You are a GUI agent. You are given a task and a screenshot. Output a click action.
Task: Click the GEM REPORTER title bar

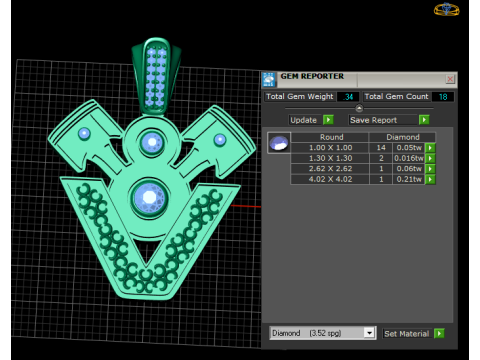point(360,80)
